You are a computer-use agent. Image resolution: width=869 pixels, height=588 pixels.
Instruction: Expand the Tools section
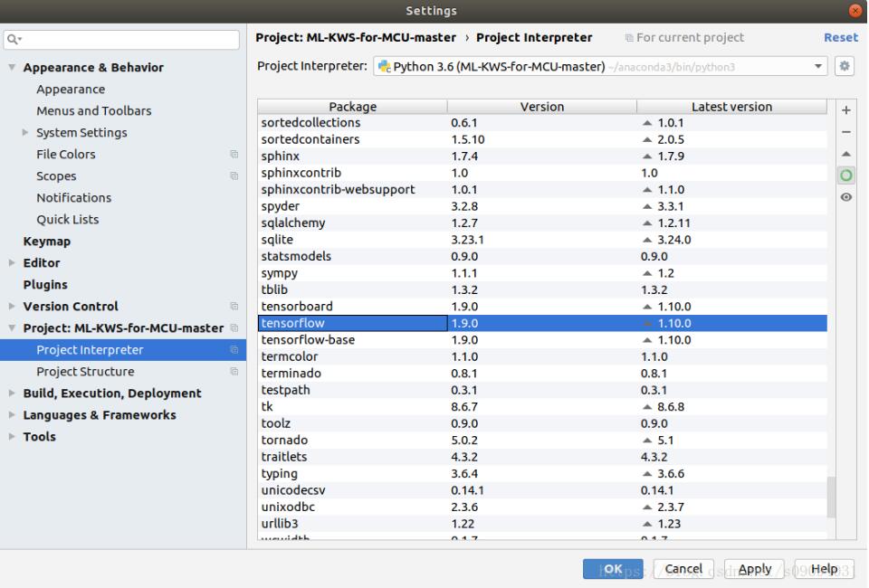coord(12,436)
